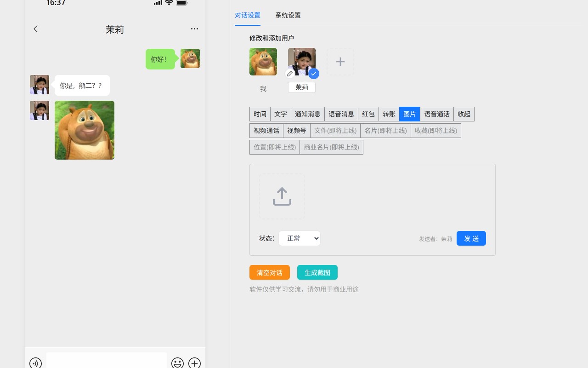Click 文件(即将上线) option
Viewport: 588px width, 368px height.
(x=335, y=131)
